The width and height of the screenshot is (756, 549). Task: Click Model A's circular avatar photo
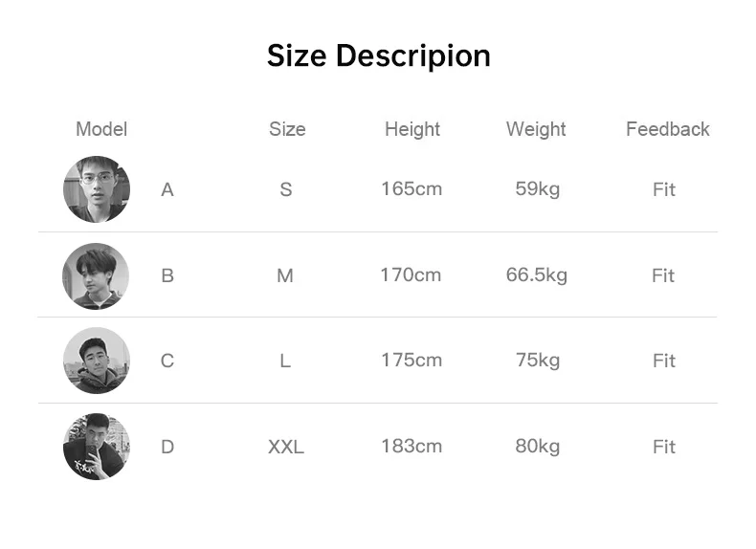coord(97,189)
